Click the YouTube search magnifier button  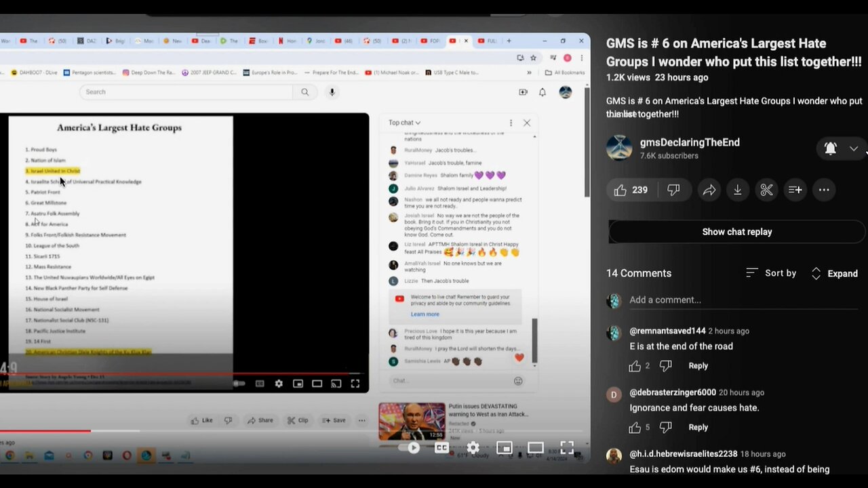click(305, 92)
